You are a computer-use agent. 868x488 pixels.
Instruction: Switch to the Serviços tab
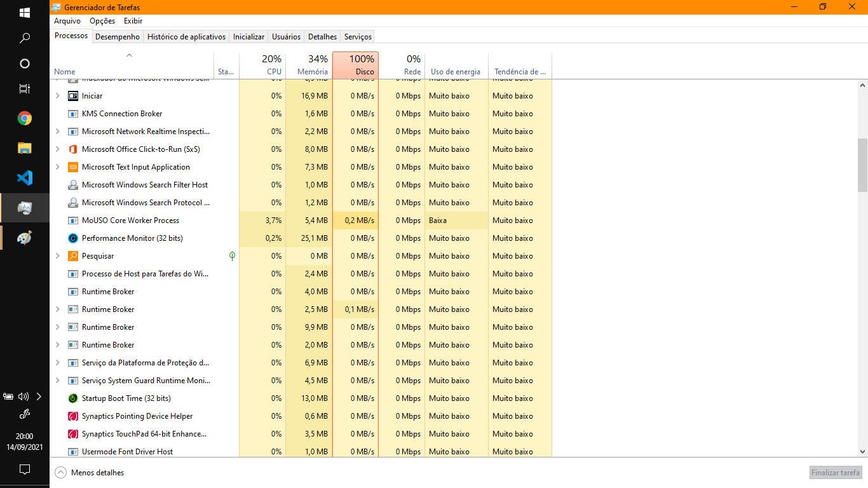point(358,37)
